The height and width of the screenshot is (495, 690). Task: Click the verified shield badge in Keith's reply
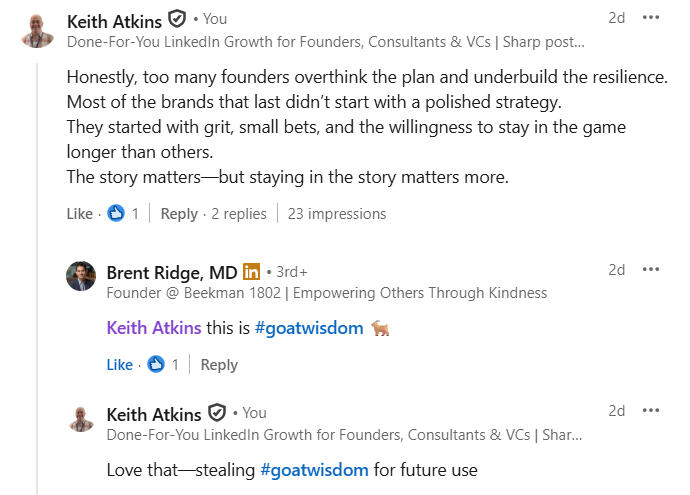[x=217, y=413]
